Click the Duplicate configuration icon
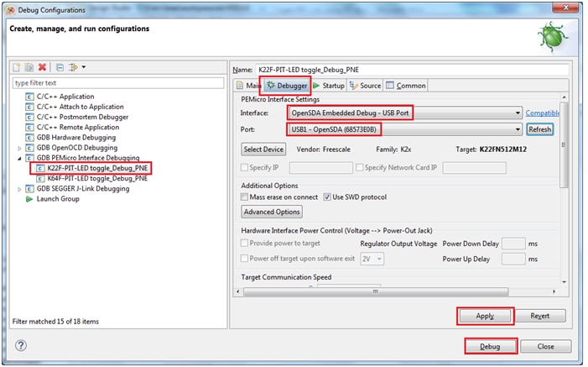 29,67
